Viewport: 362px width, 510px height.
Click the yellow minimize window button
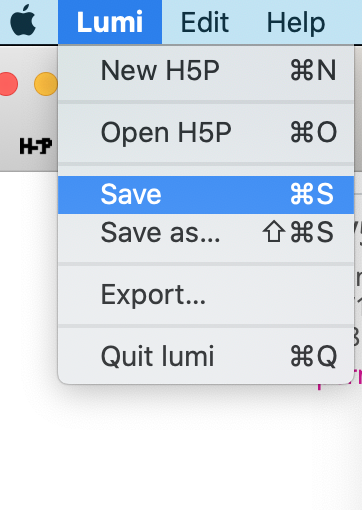(46, 84)
